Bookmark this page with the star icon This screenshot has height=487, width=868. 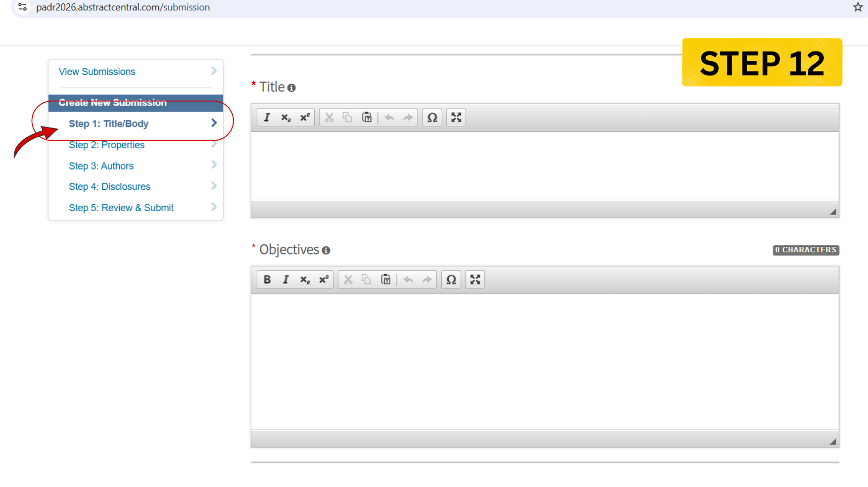point(858,7)
